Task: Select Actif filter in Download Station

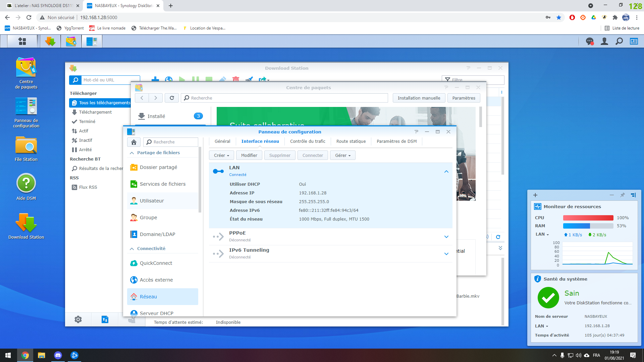Action: 84,131
